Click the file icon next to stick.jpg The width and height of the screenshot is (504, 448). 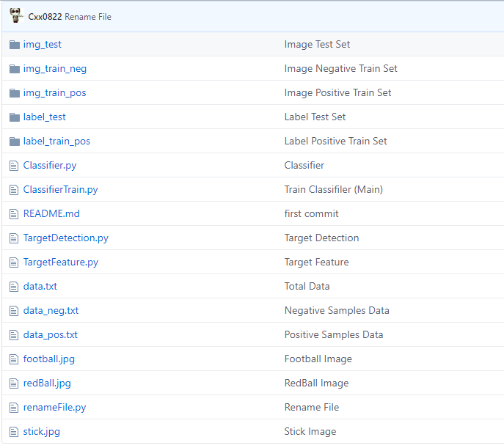pos(14,432)
